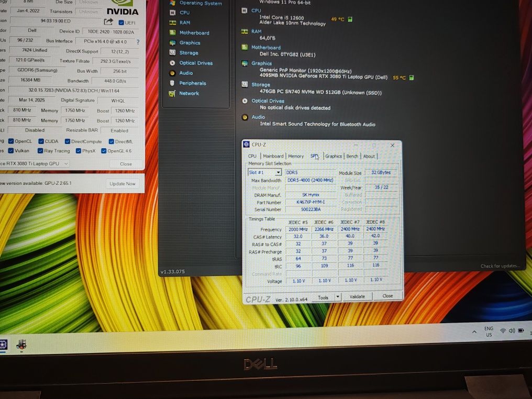The image size is (532, 399).
Task: Select Motherboard in Speccy sidebar
Action: [x=194, y=33]
